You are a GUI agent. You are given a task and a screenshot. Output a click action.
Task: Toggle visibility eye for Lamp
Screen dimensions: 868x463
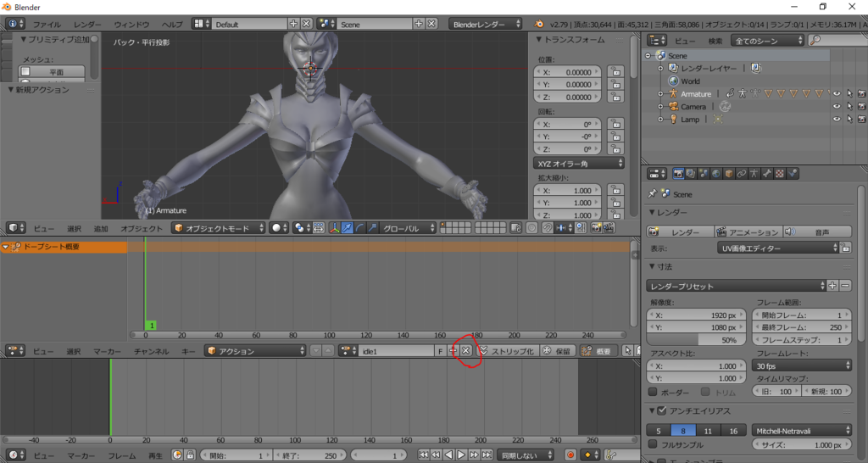tap(837, 119)
